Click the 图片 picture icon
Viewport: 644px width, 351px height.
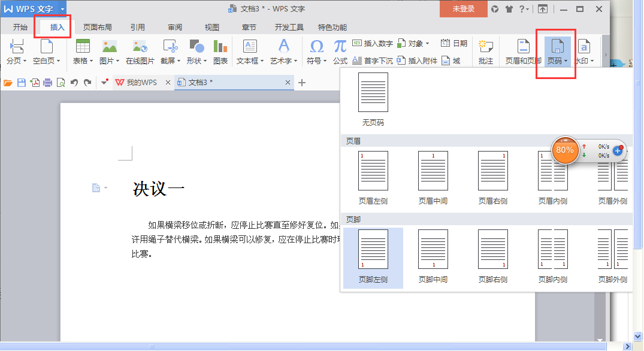109,46
